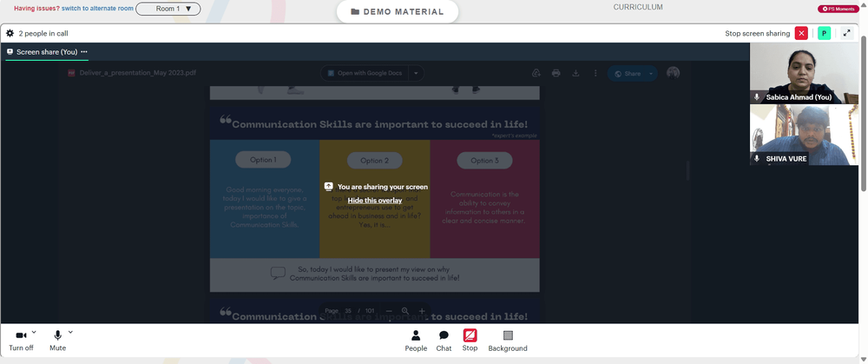Click the PS Moments badge
Image resolution: width=868 pixels, height=364 pixels.
(838, 9)
